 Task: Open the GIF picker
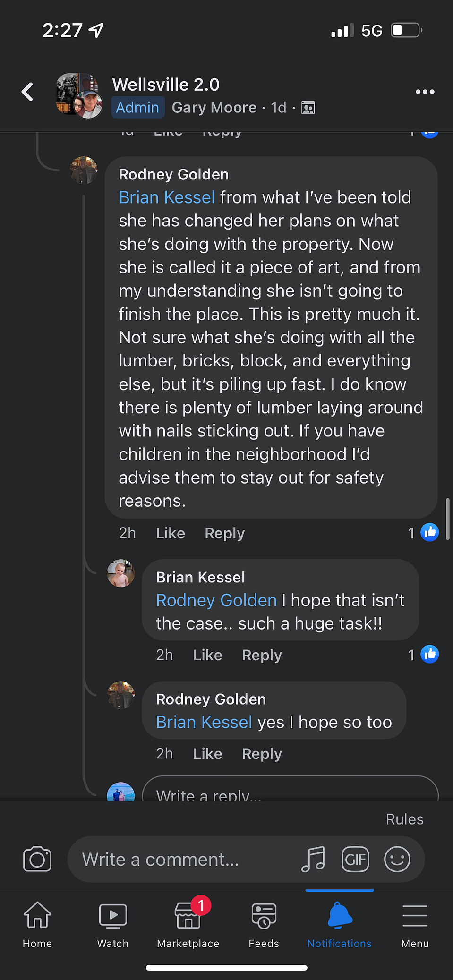pyautogui.click(x=355, y=859)
